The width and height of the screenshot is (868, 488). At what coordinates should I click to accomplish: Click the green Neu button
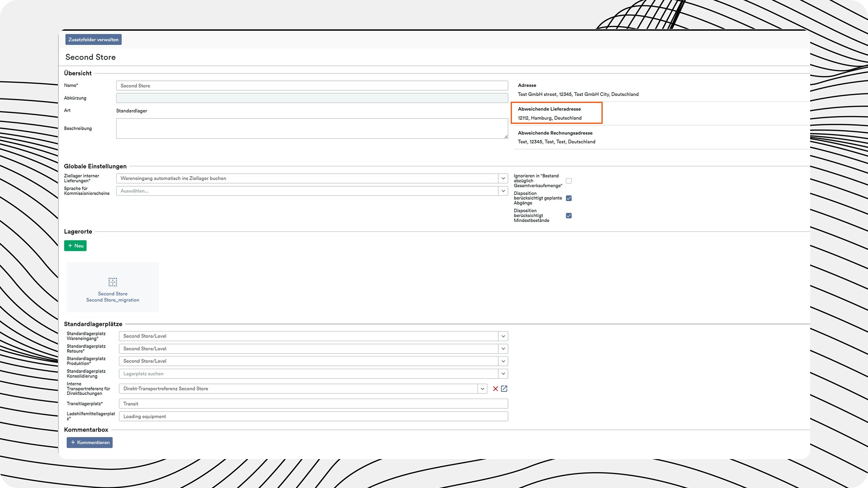coord(75,246)
